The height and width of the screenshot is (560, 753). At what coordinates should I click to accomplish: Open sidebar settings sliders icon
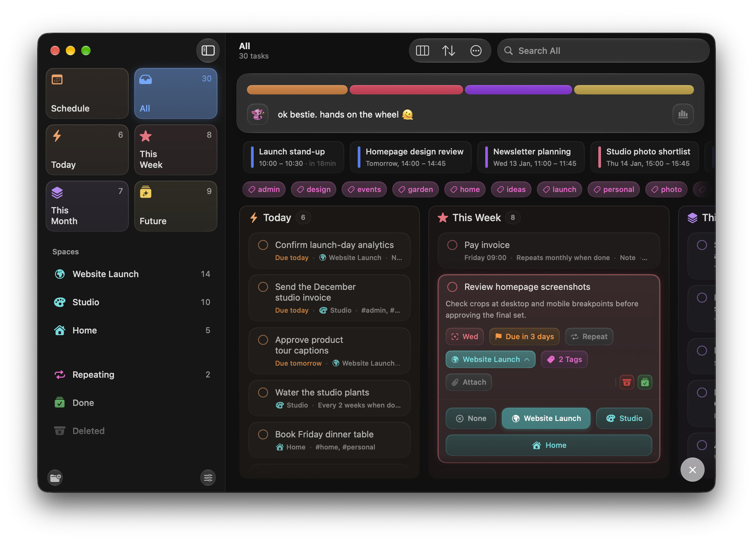tap(208, 477)
